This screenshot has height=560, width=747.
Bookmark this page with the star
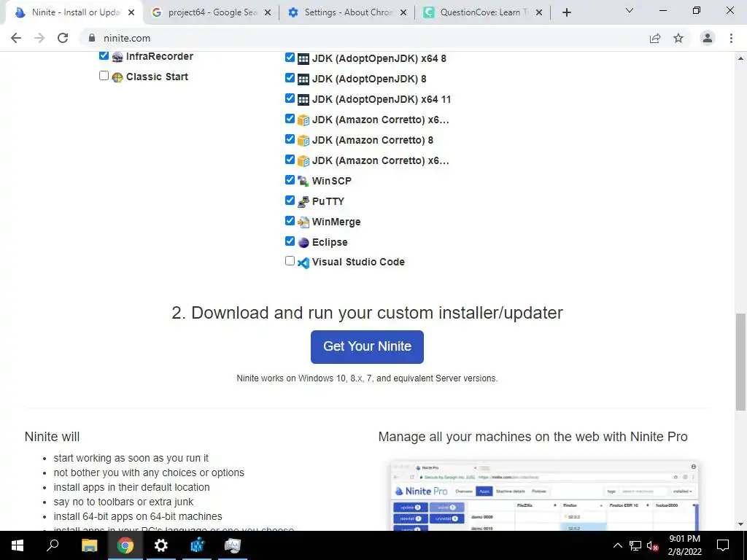tap(678, 38)
